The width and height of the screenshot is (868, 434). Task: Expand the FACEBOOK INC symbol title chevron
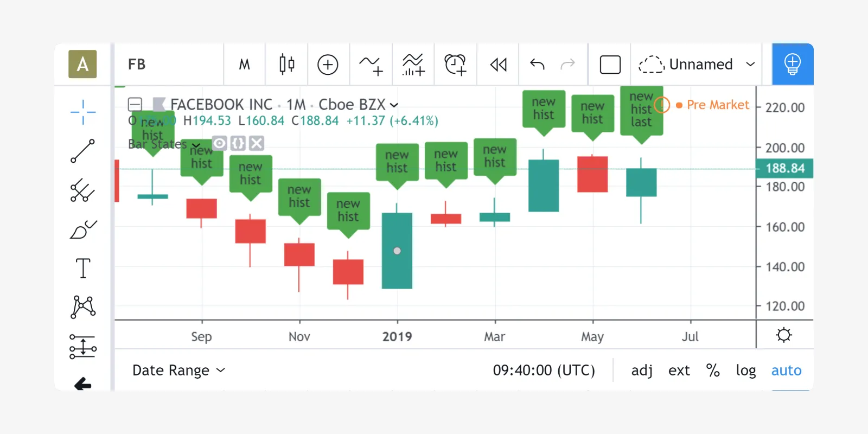pos(394,105)
